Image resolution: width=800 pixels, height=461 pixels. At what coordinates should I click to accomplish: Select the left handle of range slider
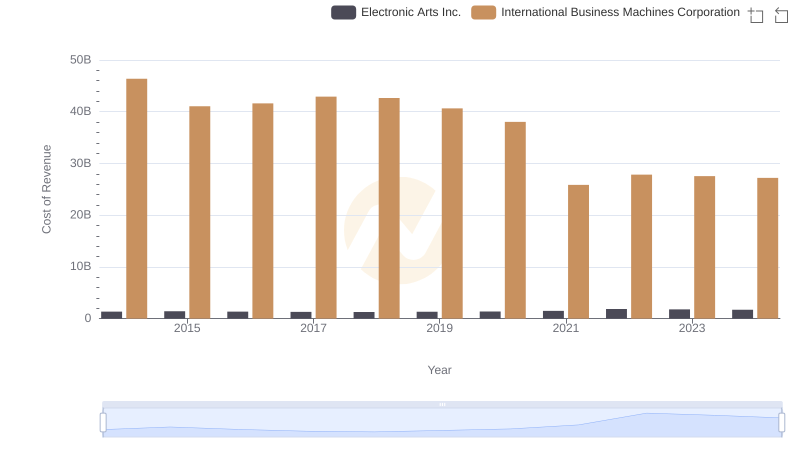[x=103, y=423]
